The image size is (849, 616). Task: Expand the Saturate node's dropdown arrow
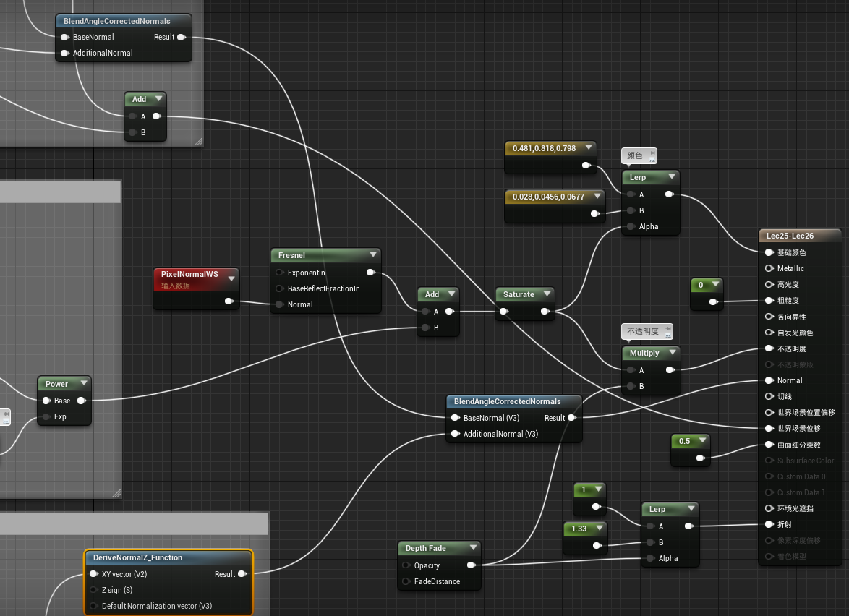tap(547, 294)
